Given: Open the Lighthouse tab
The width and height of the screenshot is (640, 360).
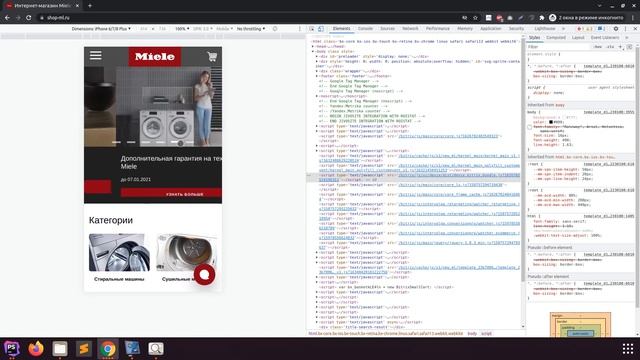Looking at the screenshot, I should click(544, 29).
